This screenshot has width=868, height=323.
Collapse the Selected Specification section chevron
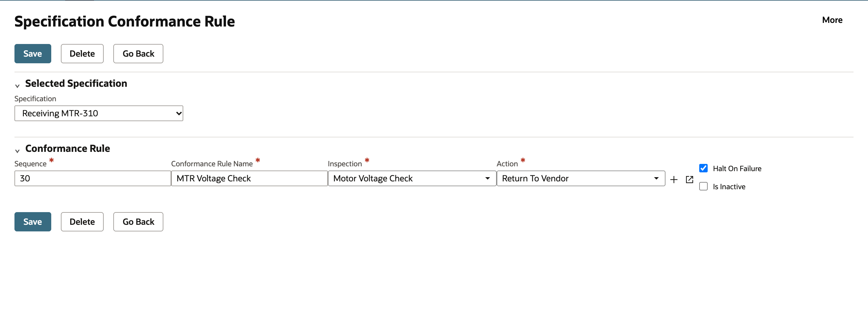click(x=17, y=86)
